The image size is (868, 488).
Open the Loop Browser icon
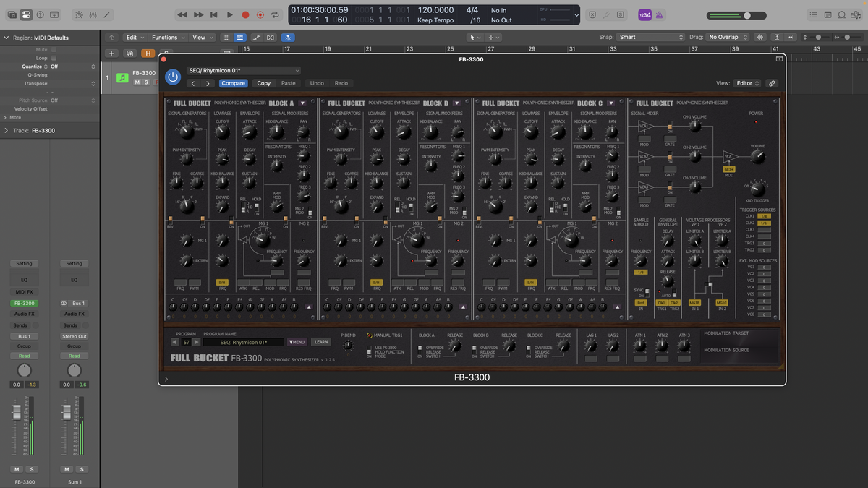coord(842,14)
